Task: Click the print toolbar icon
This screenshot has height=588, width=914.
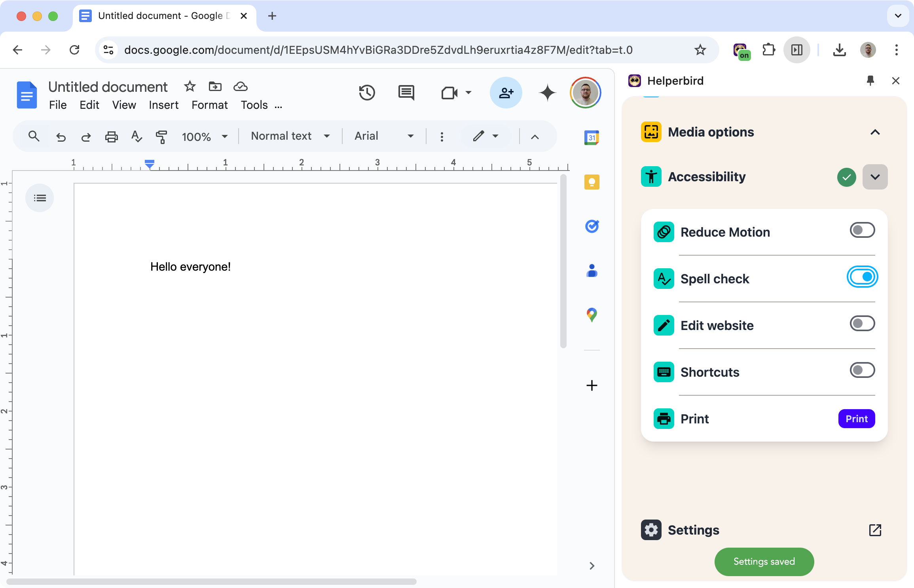Action: (111, 137)
